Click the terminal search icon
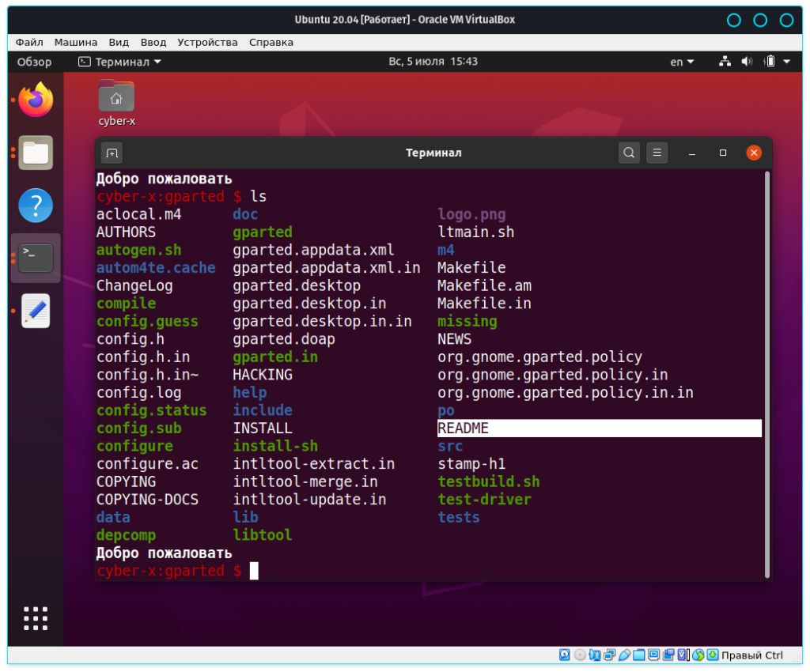 (x=628, y=153)
